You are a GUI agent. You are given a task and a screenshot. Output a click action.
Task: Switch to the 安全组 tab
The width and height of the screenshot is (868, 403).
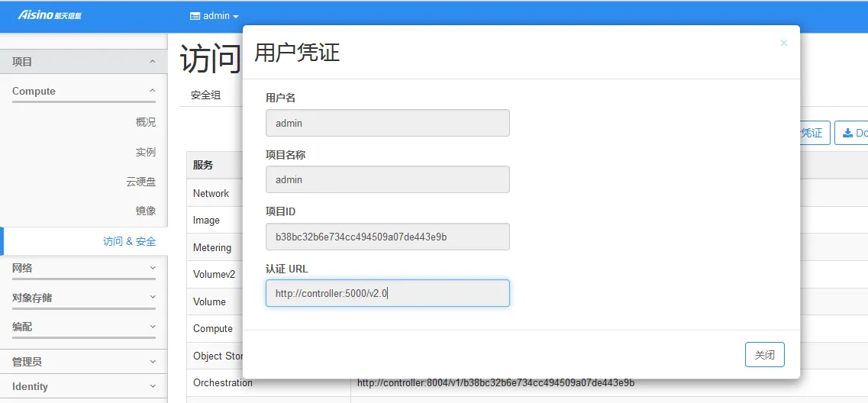point(206,95)
